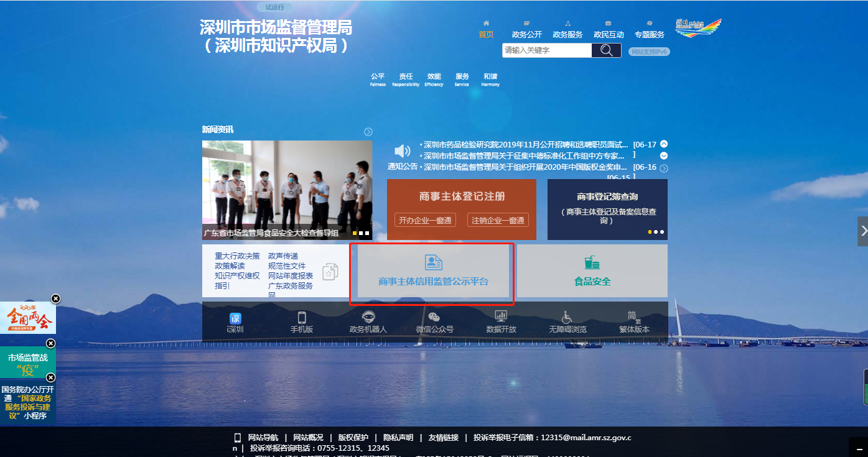Open more 新闻资讯 circle arrow
Viewport: 868px width, 457px height.
pyautogui.click(x=368, y=132)
